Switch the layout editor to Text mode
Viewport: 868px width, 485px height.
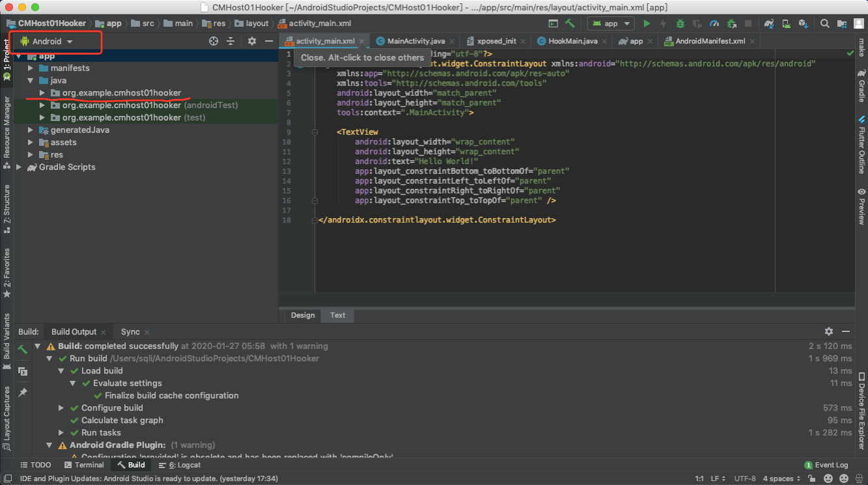pos(337,315)
